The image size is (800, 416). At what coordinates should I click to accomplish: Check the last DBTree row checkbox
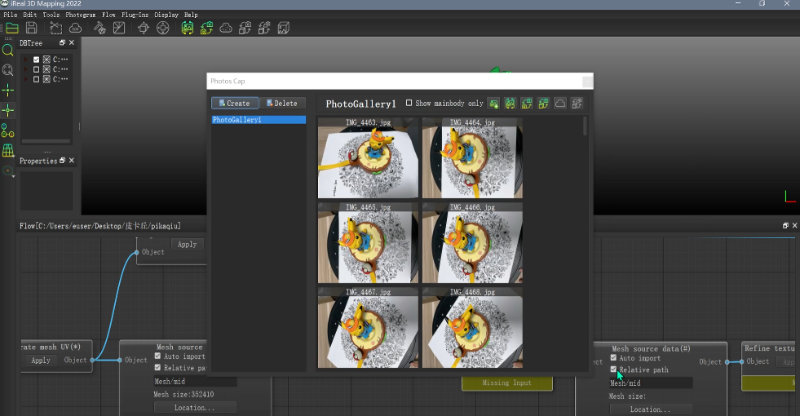tap(36, 79)
